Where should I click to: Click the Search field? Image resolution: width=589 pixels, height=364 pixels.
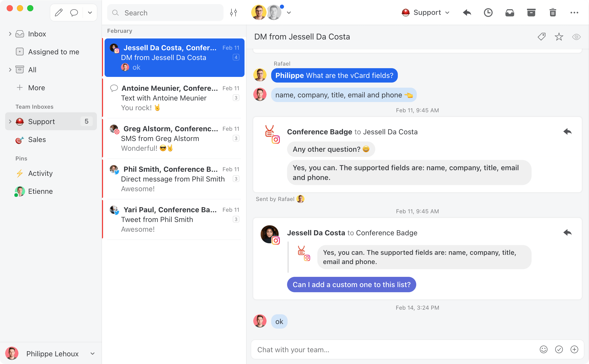(165, 13)
